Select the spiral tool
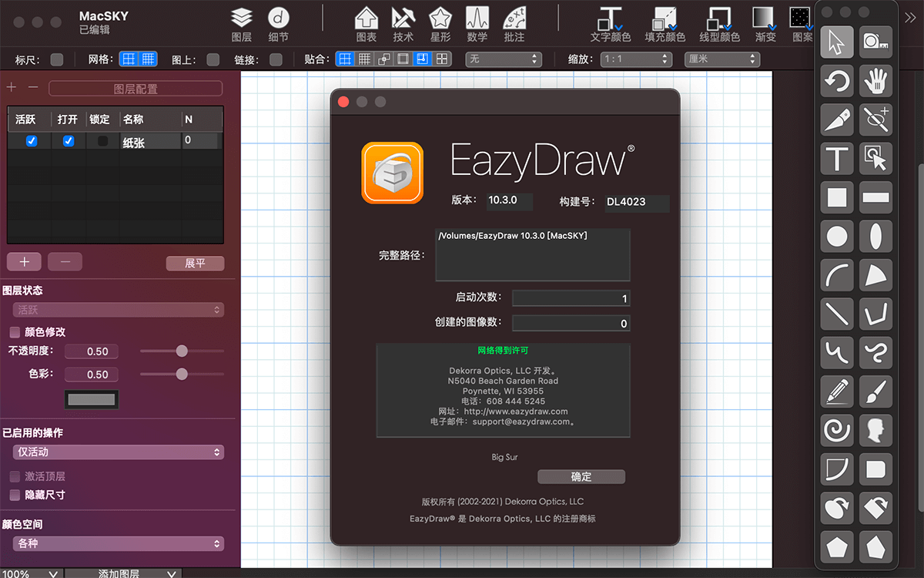 pos(837,430)
